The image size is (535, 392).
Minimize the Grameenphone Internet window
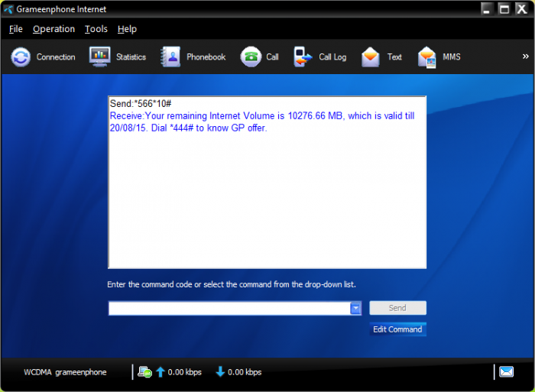coord(487,9)
